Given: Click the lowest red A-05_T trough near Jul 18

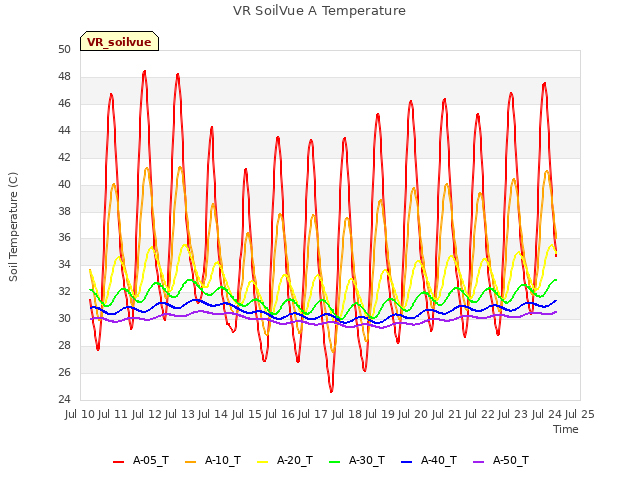Looking at the screenshot, I should tap(331, 391).
